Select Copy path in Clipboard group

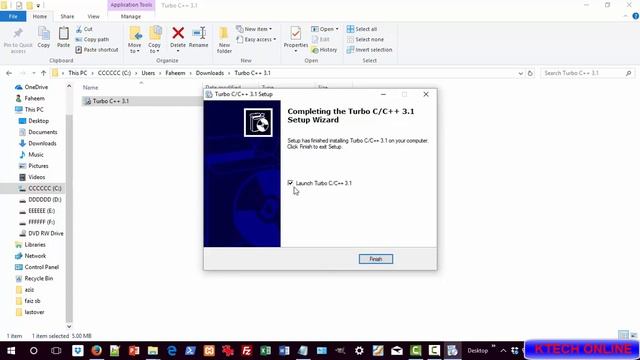[x=92, y=39]
